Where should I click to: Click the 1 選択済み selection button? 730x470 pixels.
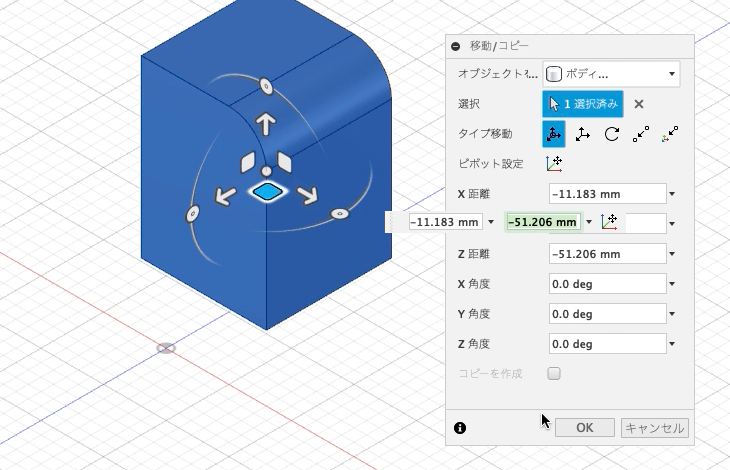pos(583,104)
